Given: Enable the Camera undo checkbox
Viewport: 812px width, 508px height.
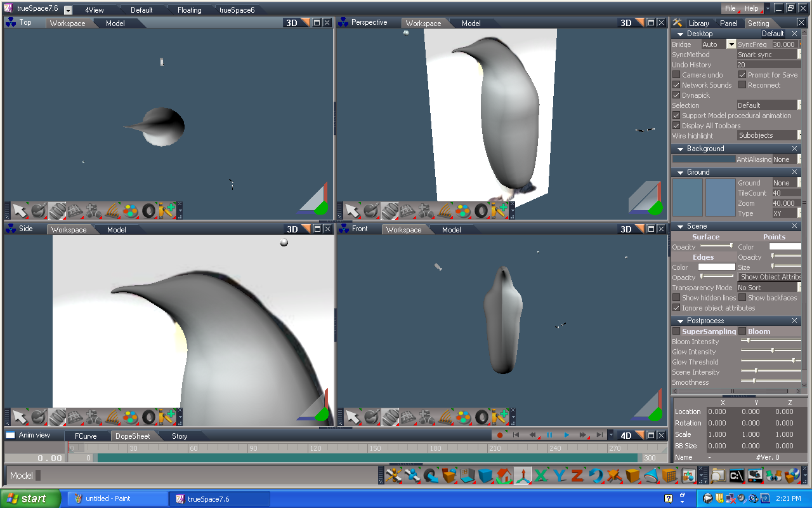Looking at the screenshot, I should [676, 74].
